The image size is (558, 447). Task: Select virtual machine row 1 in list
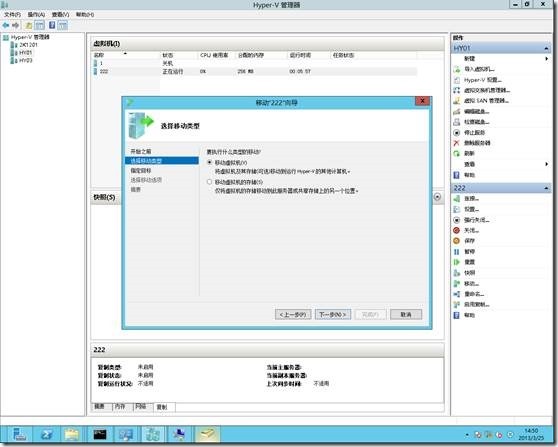pos(255,63)
